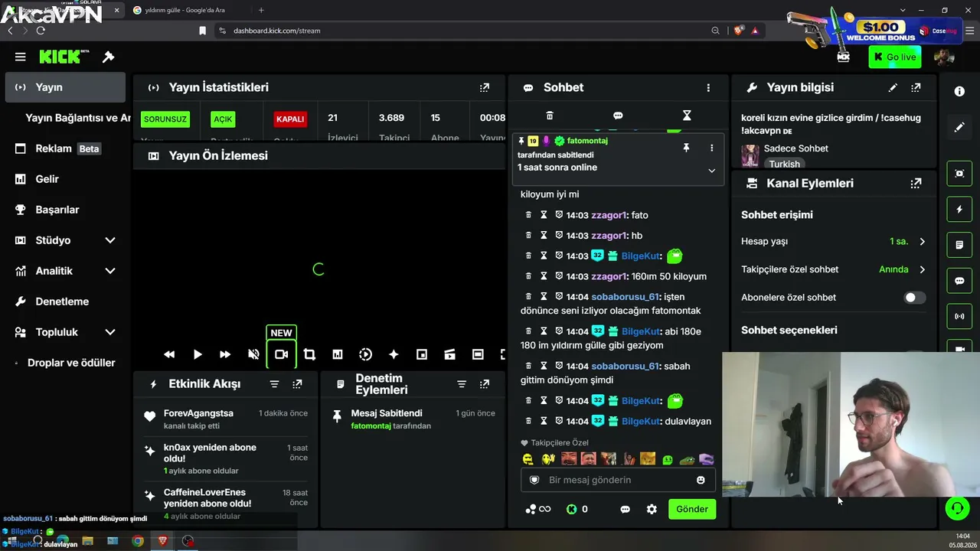Click the clapperboard icon in preview toolbar
Screen dimensions: 980x551
(450, 354)
